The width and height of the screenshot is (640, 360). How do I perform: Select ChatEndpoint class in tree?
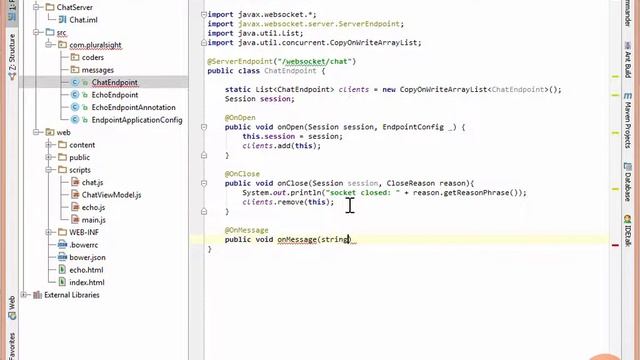tap(114, 82)
